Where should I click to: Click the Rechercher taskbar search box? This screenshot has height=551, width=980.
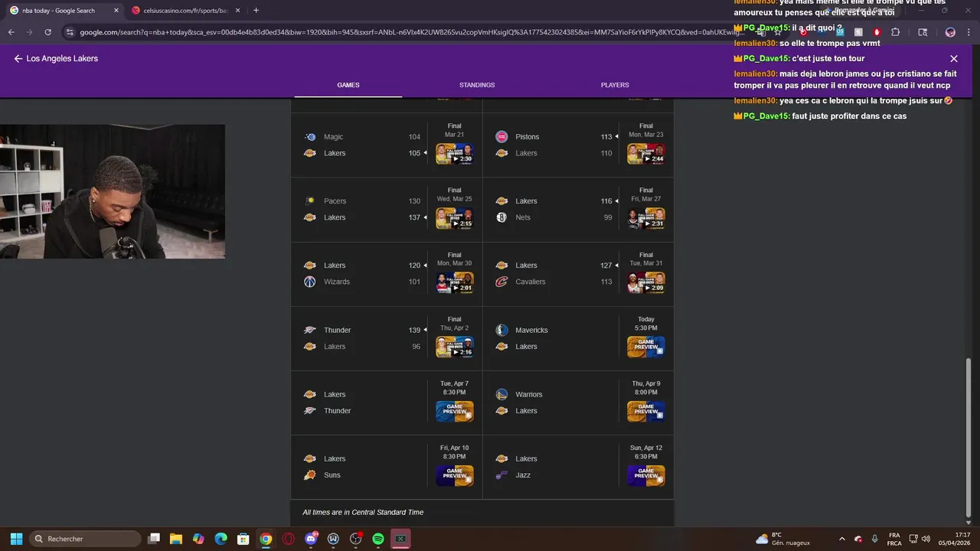tap(85, 539)
